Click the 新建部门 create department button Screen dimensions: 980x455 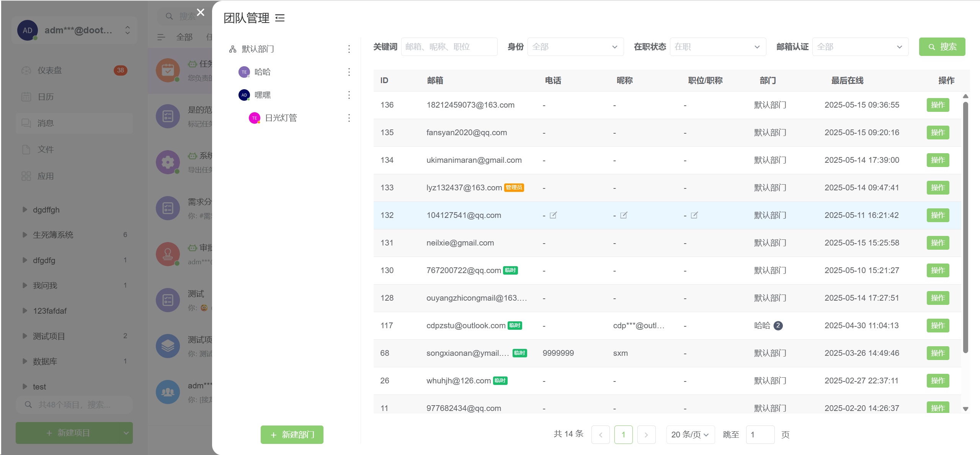[292, 435]
